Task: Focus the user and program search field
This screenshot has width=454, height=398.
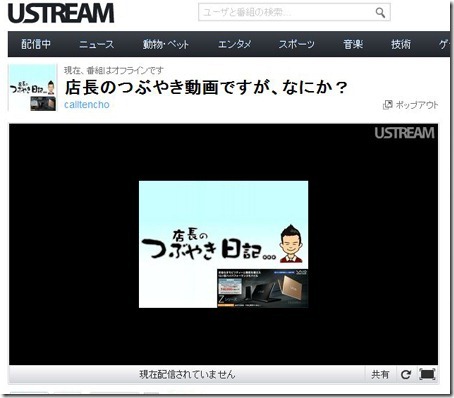Action: tap(294, 12)
